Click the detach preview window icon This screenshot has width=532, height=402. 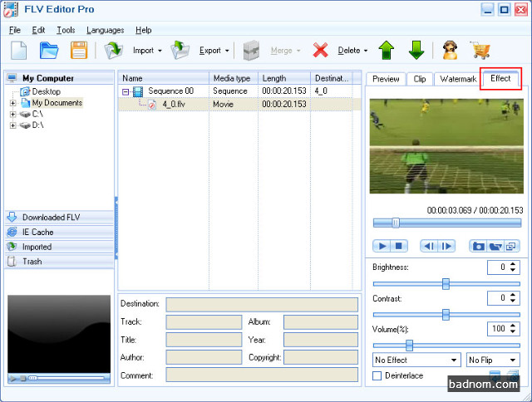511,246
